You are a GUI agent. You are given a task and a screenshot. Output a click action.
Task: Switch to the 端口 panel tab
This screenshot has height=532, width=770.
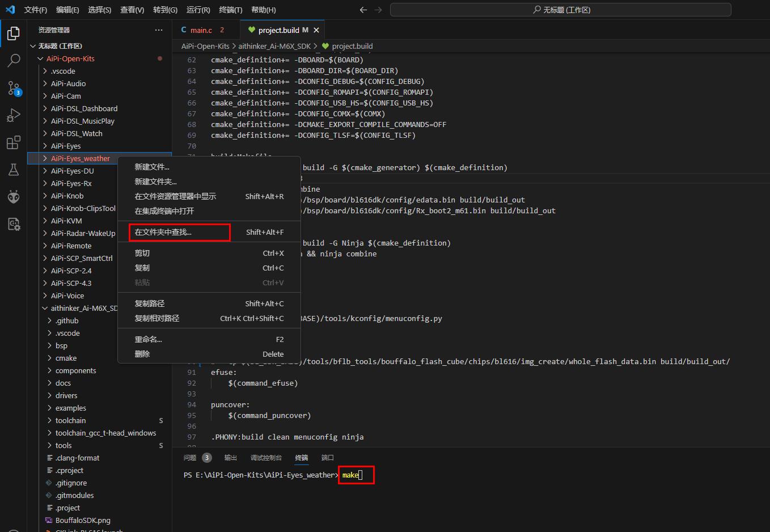tap(328, 458)
